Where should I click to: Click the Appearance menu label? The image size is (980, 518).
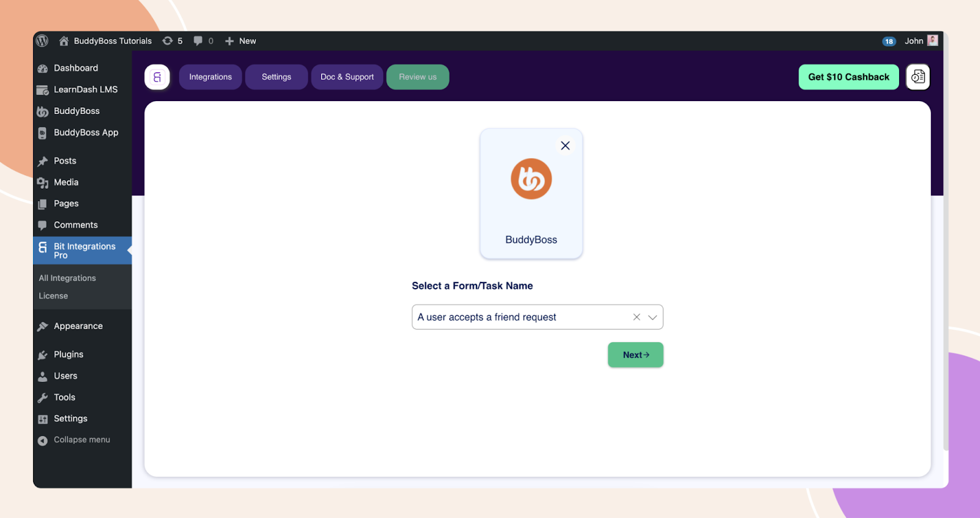pyautogui.click(x=78, y=326)
